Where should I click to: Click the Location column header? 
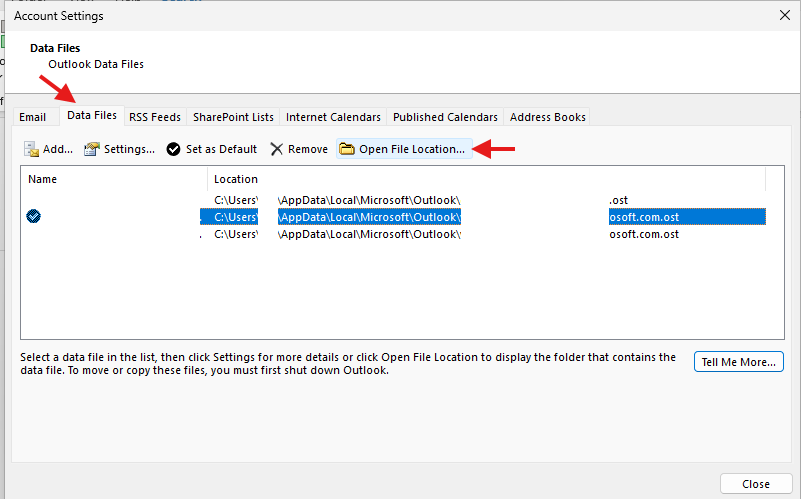pos(486,179)
